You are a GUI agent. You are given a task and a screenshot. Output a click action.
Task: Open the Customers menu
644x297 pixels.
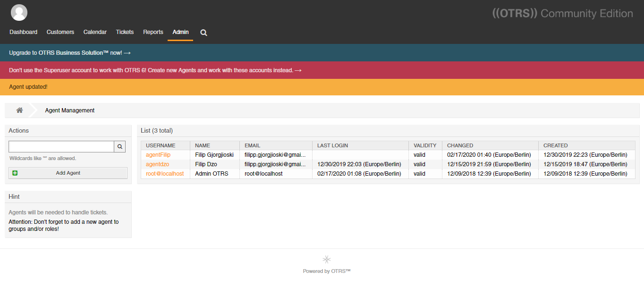pyautogui.click(x=60, y=32)
